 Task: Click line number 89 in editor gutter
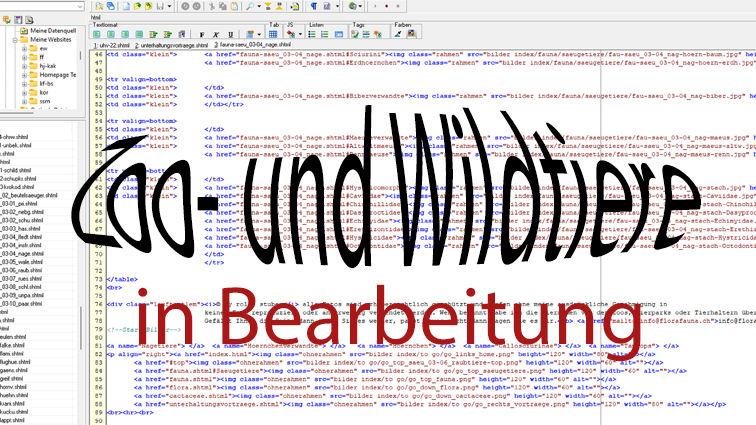pos(99,413)
